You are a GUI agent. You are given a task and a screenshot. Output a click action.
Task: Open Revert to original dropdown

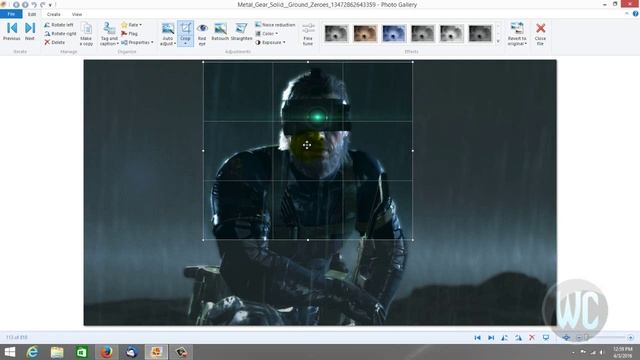click(x=517, y=34)
